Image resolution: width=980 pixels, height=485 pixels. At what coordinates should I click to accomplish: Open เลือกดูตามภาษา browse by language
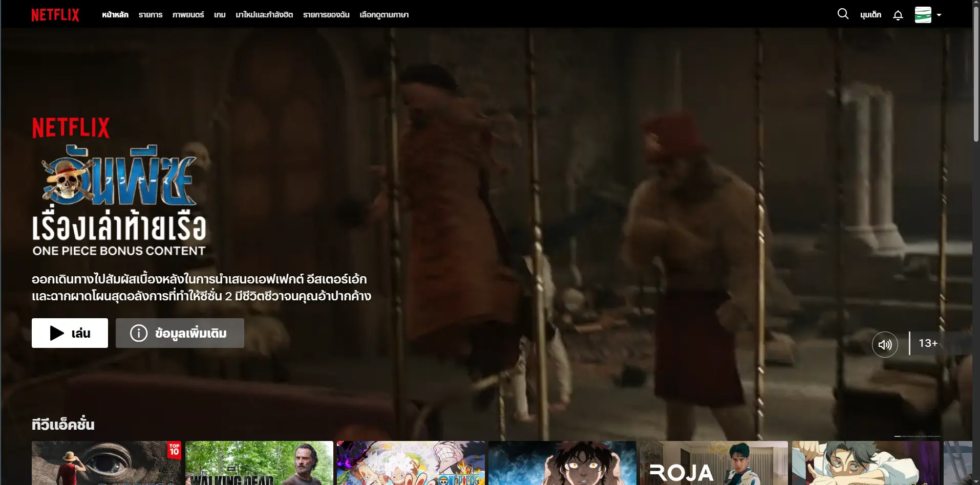click(x=384, y=15)
